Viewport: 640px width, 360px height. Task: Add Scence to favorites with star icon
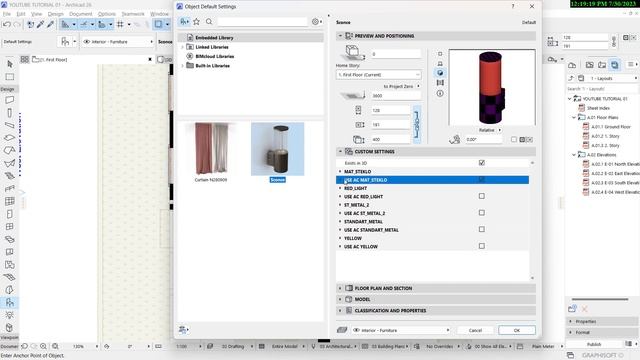[196, 22]
